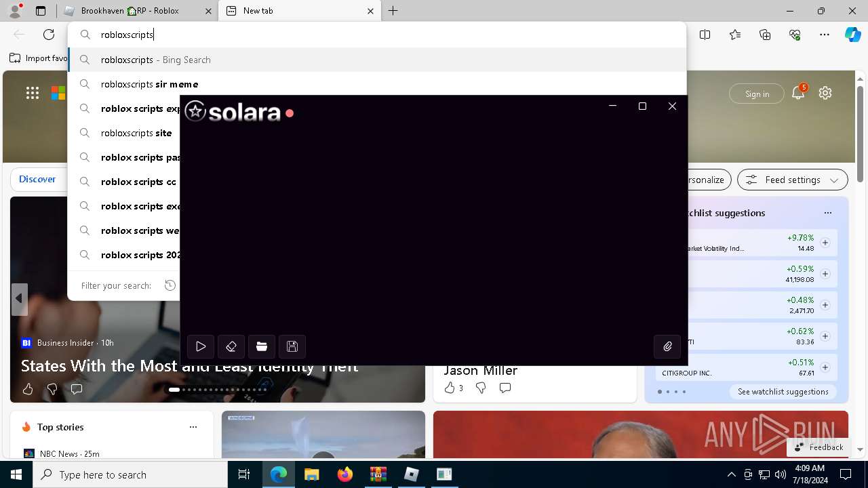
Task: Refresh the Edge browser page
Action: point(49,35)
